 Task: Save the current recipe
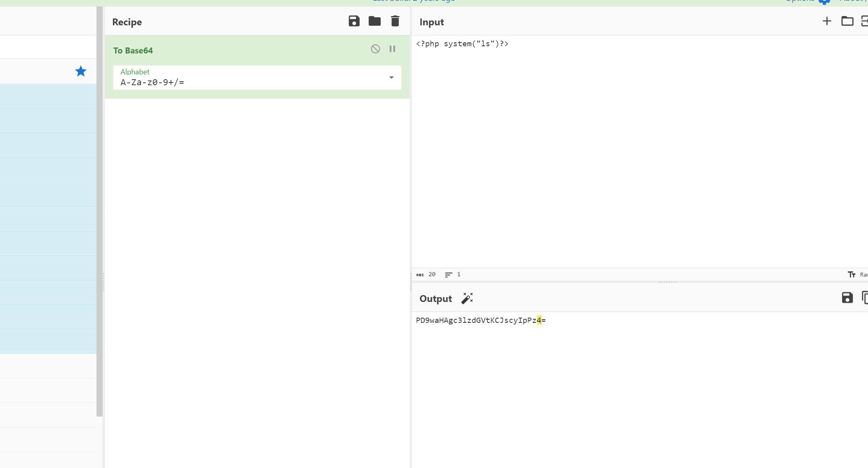[x=354, y=21]
